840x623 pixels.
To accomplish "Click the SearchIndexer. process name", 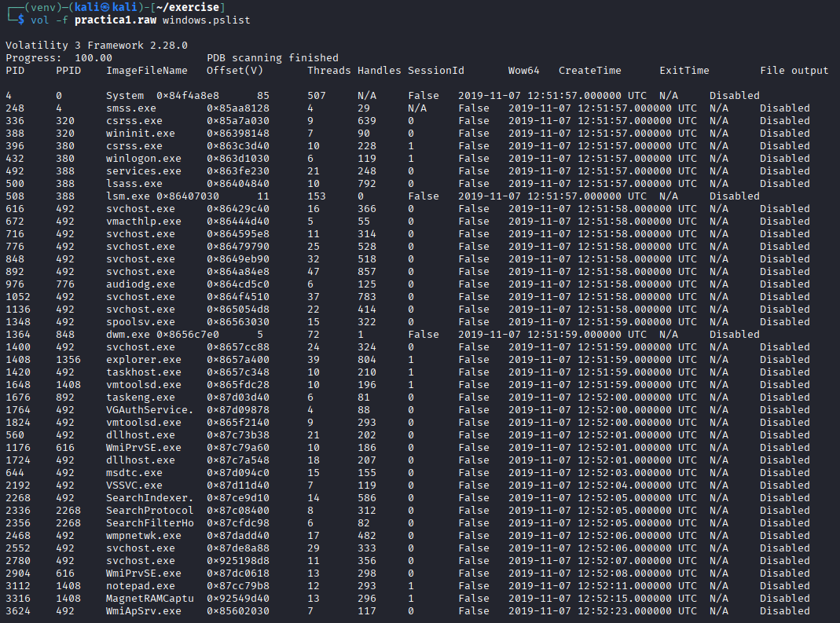I will pos(150,498).
